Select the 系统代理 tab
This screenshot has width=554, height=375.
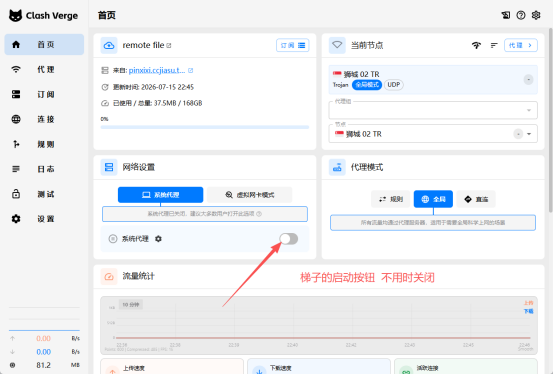(x=160, y=195)
